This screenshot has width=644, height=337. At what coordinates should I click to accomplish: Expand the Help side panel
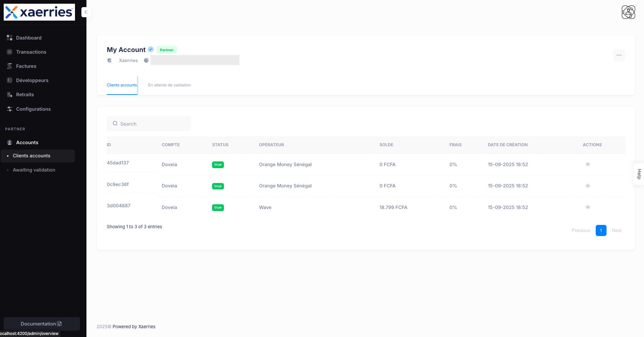pos(639,174)
